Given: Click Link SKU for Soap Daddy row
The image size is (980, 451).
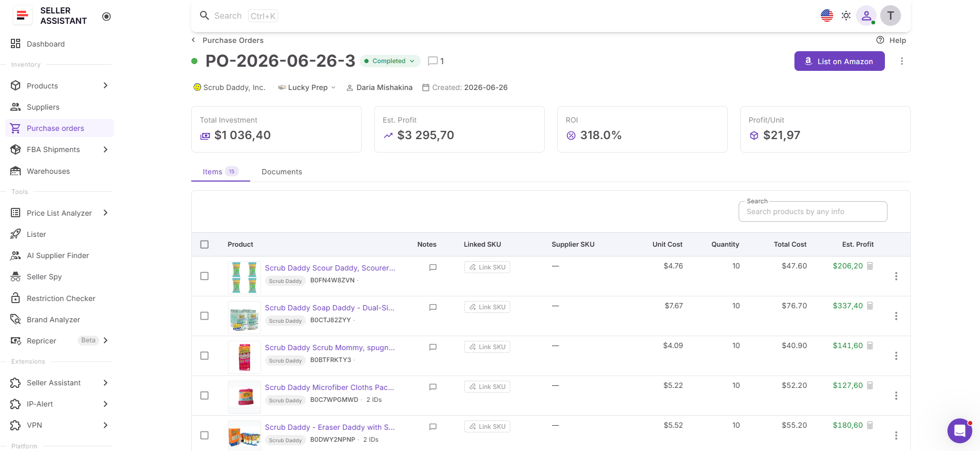Looking at the screenshot, I should coord(487,307).
